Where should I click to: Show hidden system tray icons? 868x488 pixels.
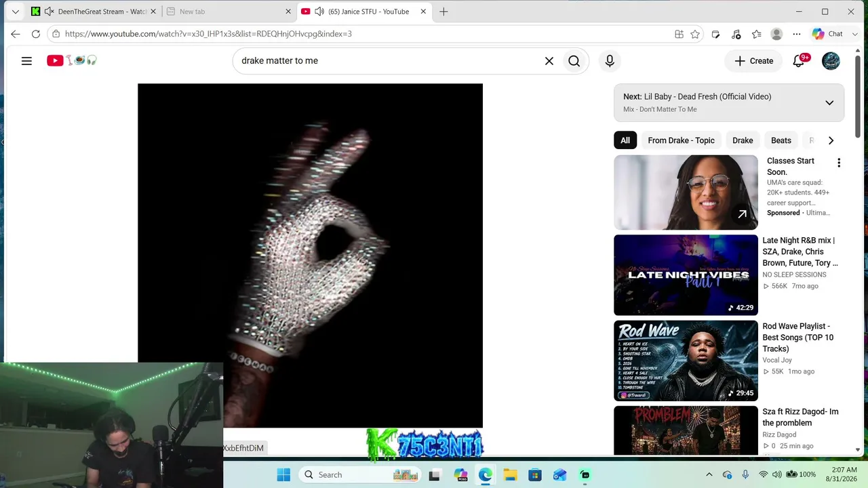point(709,474)
